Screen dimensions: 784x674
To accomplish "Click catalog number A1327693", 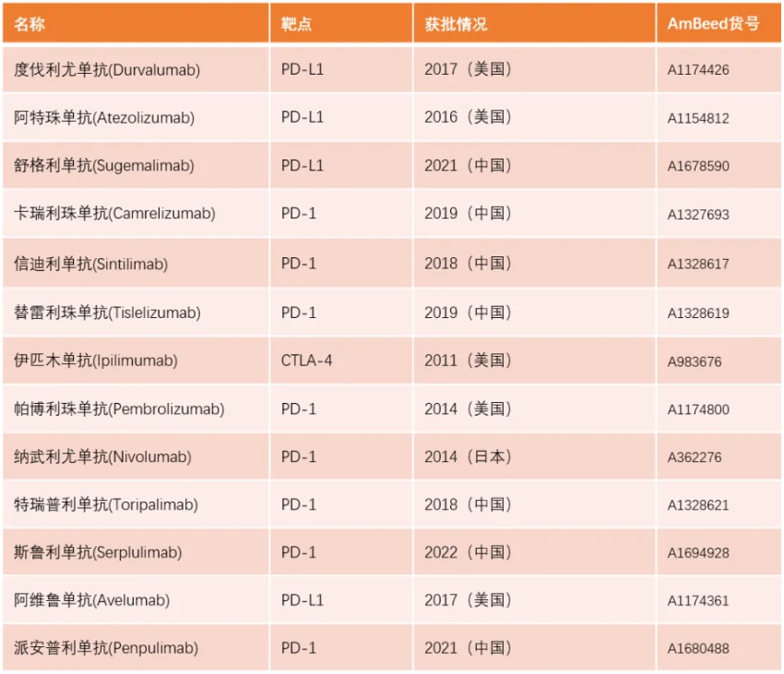I will 698,215.
